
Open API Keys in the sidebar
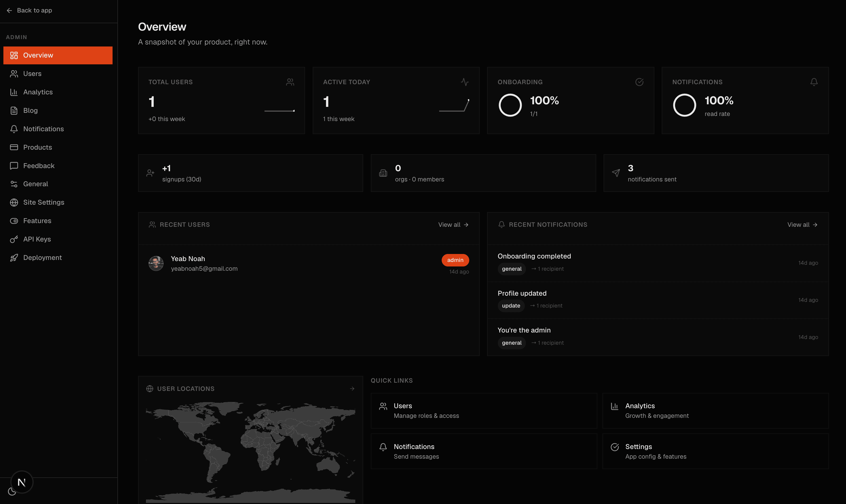click(58, 239)
